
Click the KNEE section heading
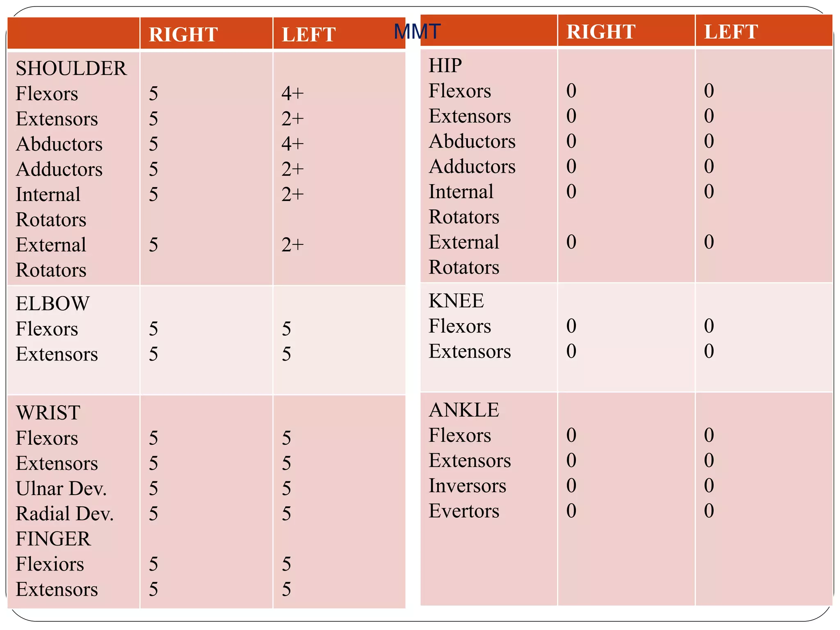click(456, 301)
